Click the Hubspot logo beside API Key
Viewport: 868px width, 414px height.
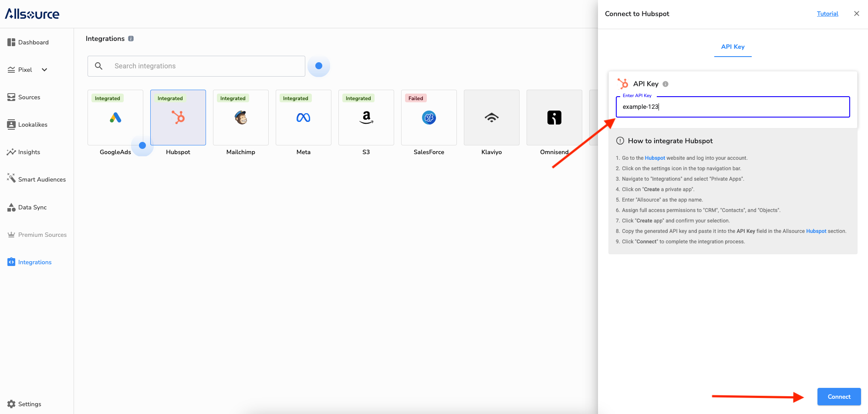point(623,84)
